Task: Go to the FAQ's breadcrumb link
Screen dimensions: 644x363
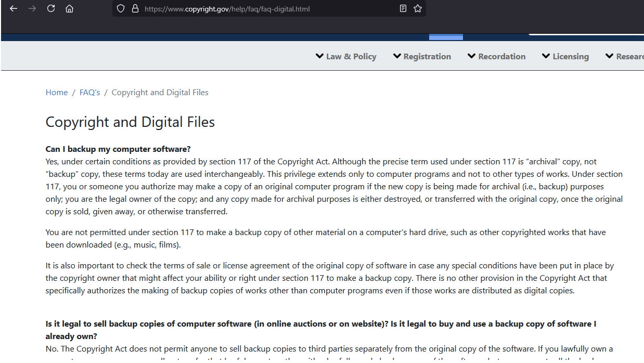Action: (x=89, y=92)
